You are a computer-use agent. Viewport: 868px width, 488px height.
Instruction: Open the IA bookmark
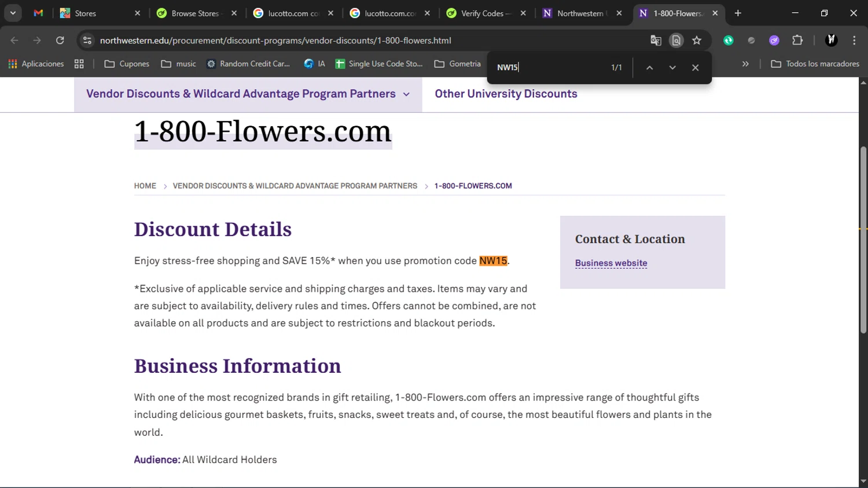(315, 64)
